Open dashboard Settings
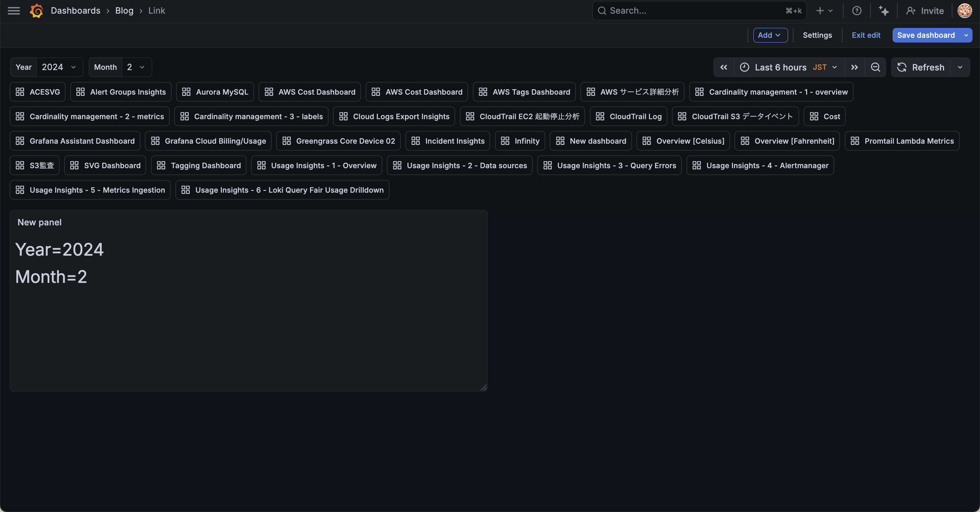 [x=817, y=35]
